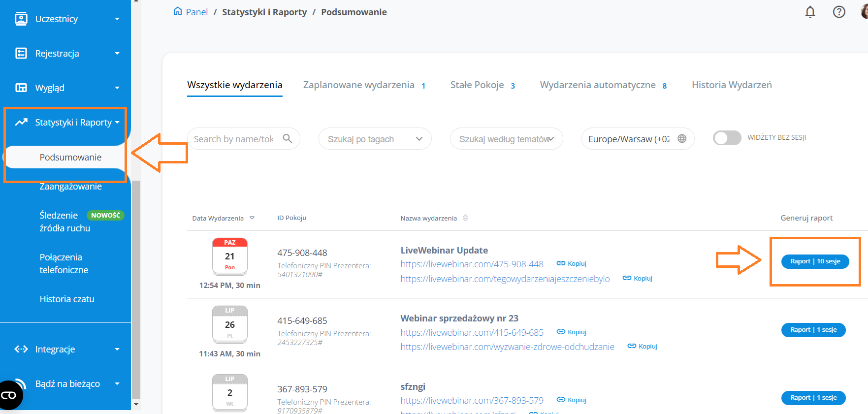Click the Raport 10 sesje button

click(x=815, y=261)
